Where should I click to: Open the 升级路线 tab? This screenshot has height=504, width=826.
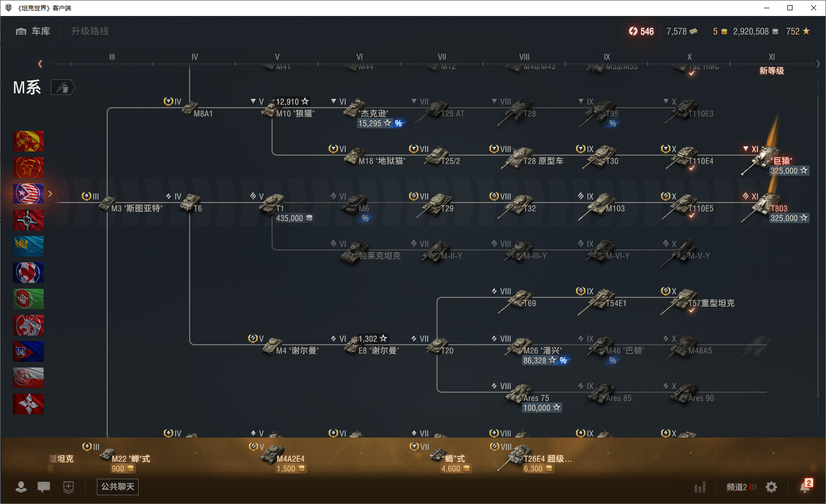[x=90, y=31]
